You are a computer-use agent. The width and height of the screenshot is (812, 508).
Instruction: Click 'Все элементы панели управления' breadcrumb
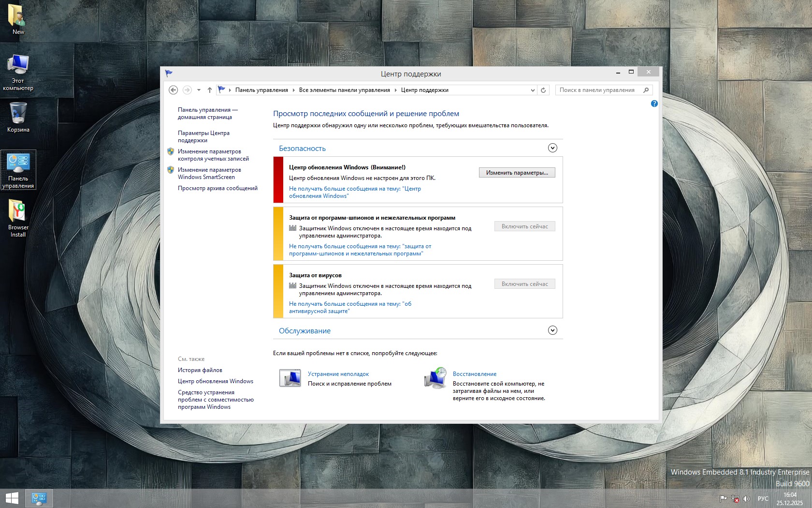344,90
